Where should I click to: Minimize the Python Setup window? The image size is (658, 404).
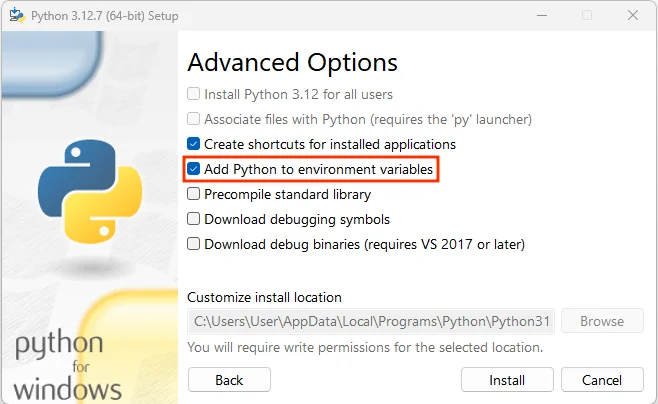542,16
